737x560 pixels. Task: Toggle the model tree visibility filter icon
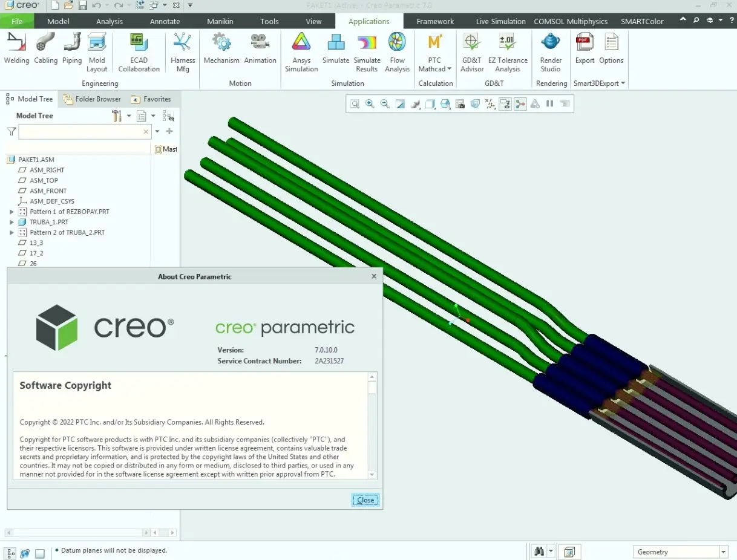(168, 116)
